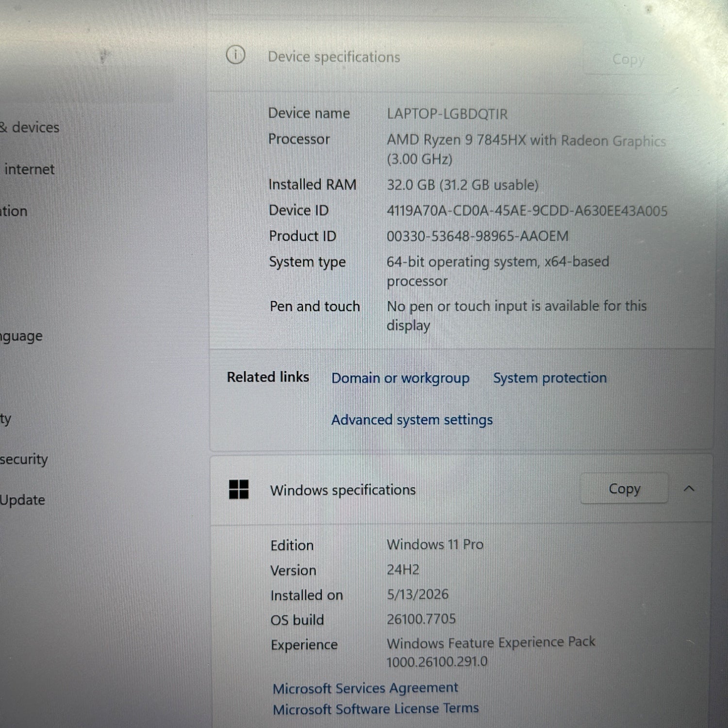This screenshot has height=728, width=728.
Task: Click the Product ID label
Action: coord(302,236)
